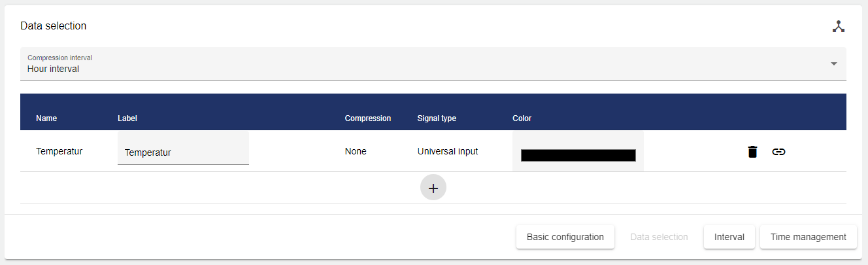The image size is (868, 265).
Task: Select the 'Hour interval' value text
Action: click(53, 69)
